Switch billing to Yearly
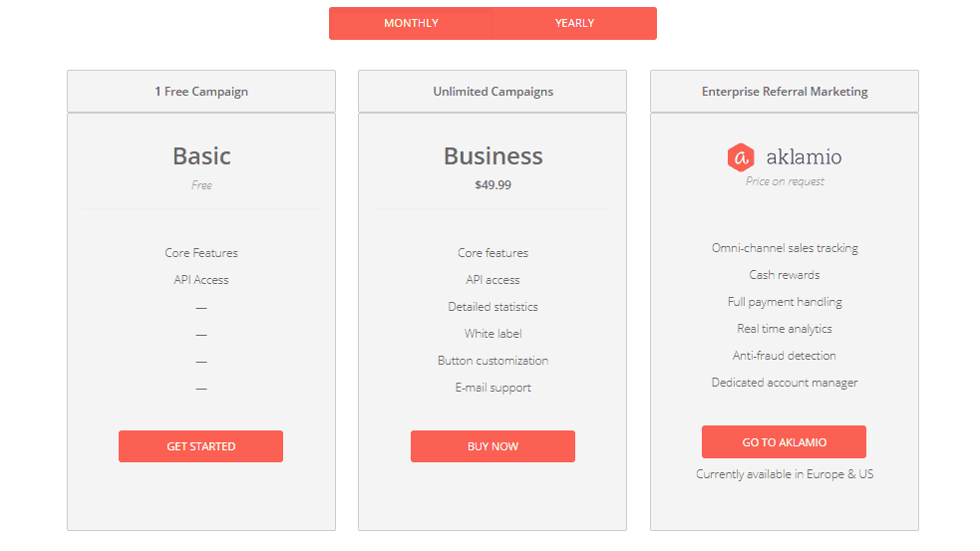The height and width of the screenshot is (551, 980). pyautogui.click(x=574, y=23)
